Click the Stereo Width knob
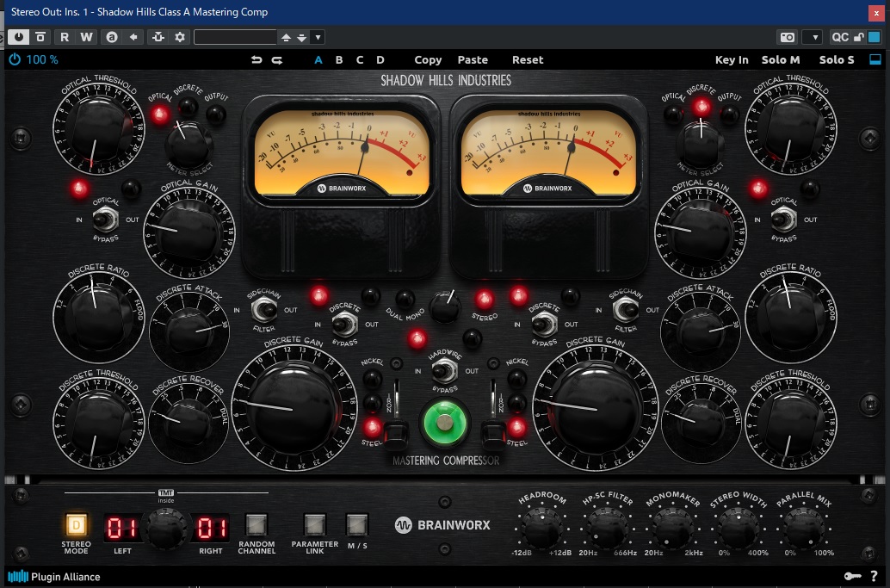Image resolution: width=890 pixels, height=588 pixels. (x=739, y=529)
